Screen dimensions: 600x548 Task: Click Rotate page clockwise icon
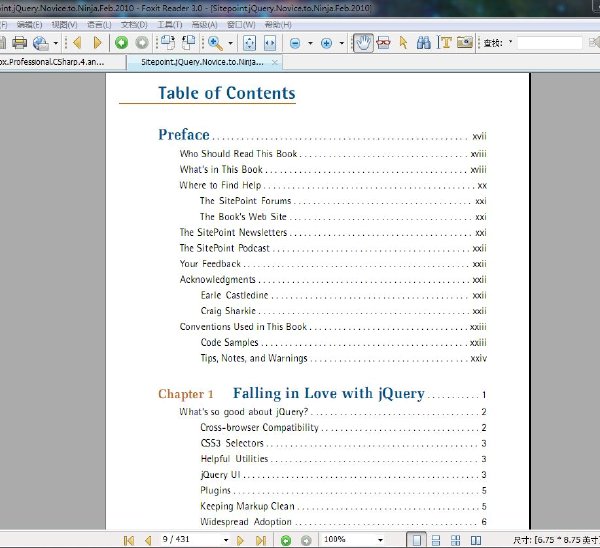coord(168,42)
